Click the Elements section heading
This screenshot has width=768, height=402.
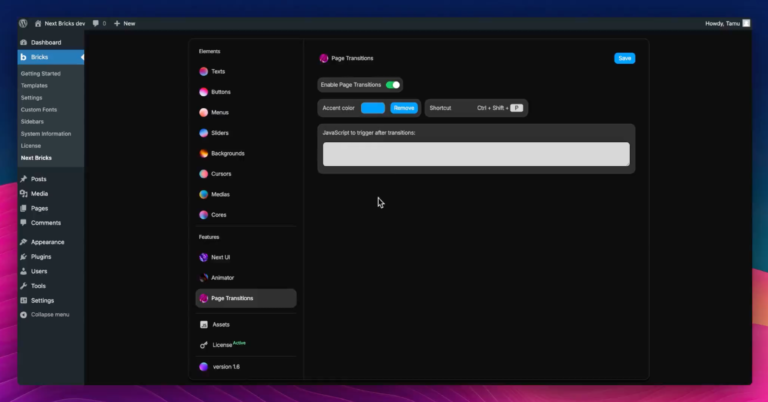coord(209,51)
